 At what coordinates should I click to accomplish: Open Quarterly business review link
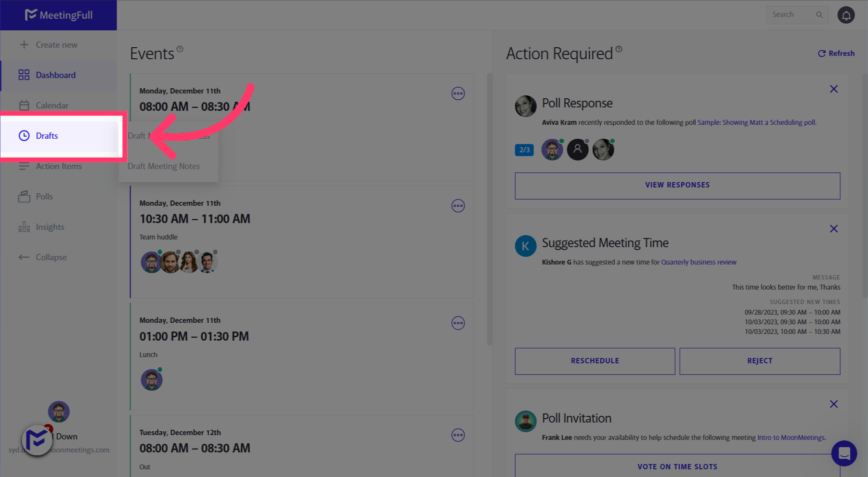click(x=699, y=262)
